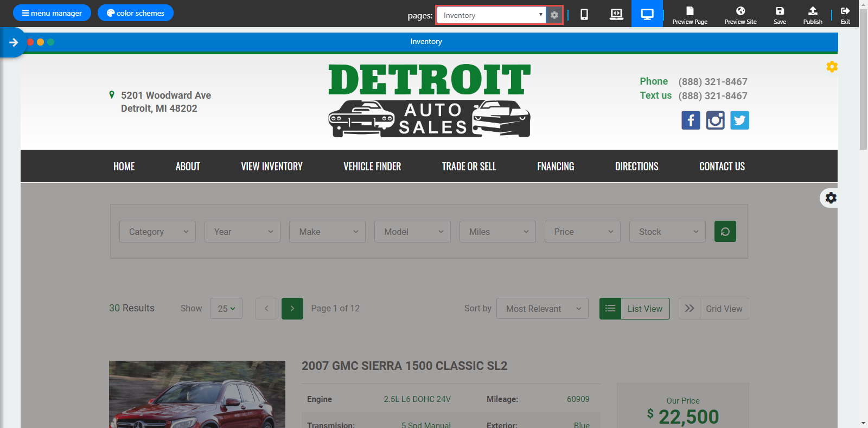Click the 2007 GMC Sierra 1500 Classic SL2 title
The height and width of the screenshot is (428, 868).
click(x=405, y=366)
